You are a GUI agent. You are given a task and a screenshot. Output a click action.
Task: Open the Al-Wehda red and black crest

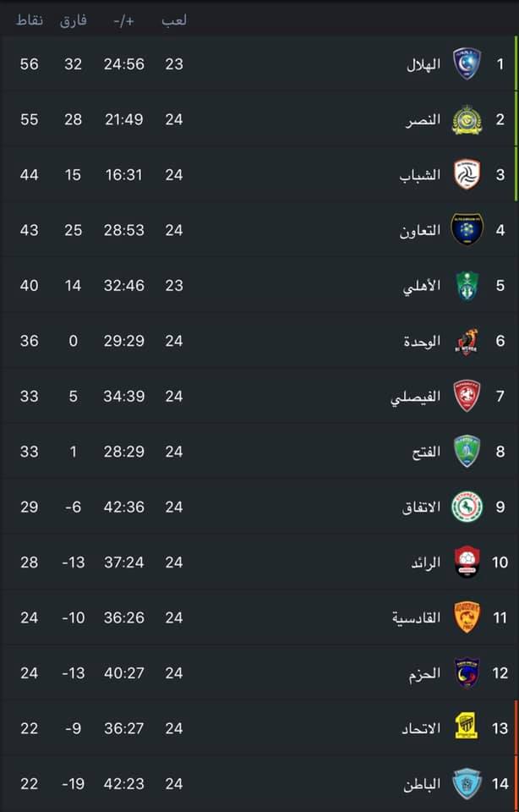[467, 341]
